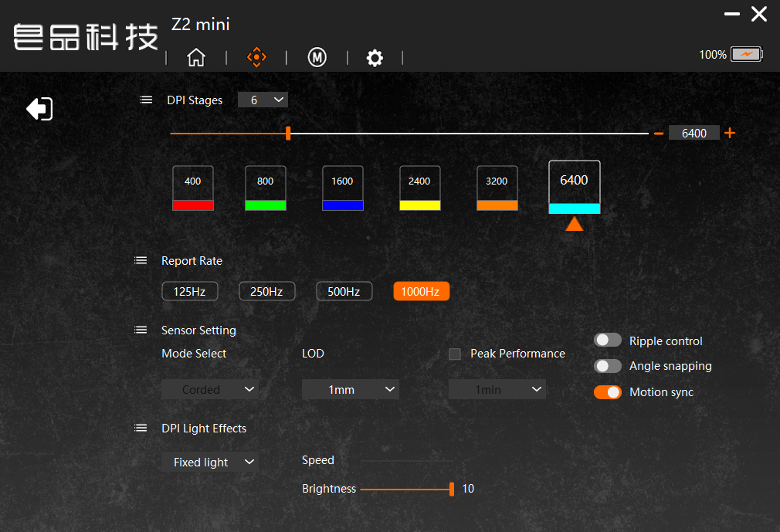The width and height of the screenshot is (780, 532).
Task: Expand the DPI Stages count dropdown
Action: 263,100
